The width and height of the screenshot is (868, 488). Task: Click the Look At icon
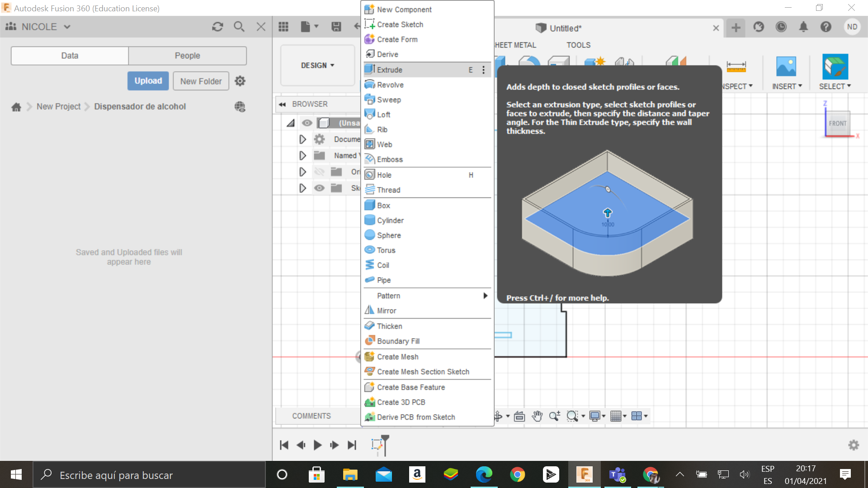tap(519, 416)
